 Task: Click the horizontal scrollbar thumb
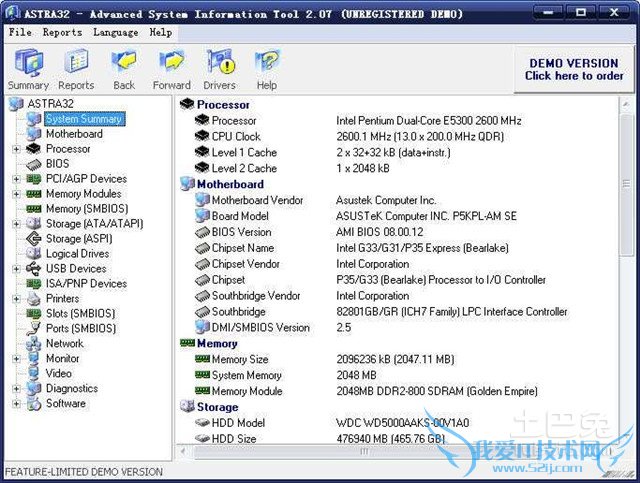click(364, 451)
